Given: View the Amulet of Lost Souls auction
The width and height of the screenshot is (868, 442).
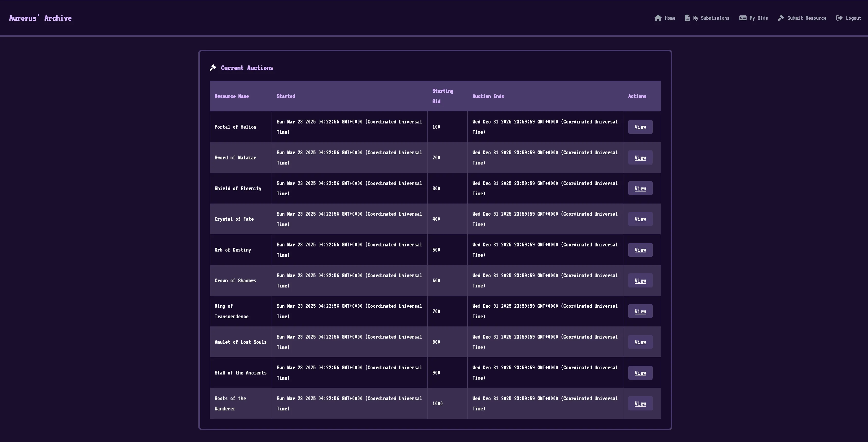Looking at the screenshot, I should pyautogui.click(x=640, y=342).
